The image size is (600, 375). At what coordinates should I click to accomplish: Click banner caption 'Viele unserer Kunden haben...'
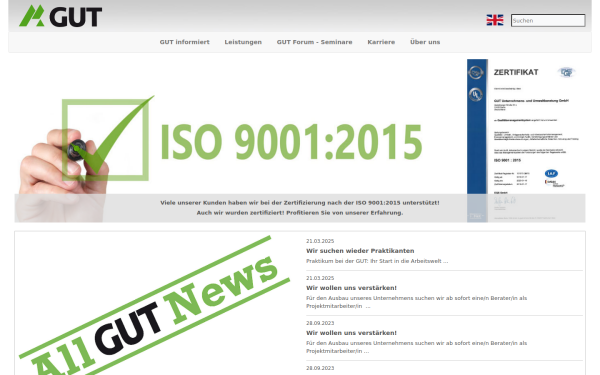point(300,203)
